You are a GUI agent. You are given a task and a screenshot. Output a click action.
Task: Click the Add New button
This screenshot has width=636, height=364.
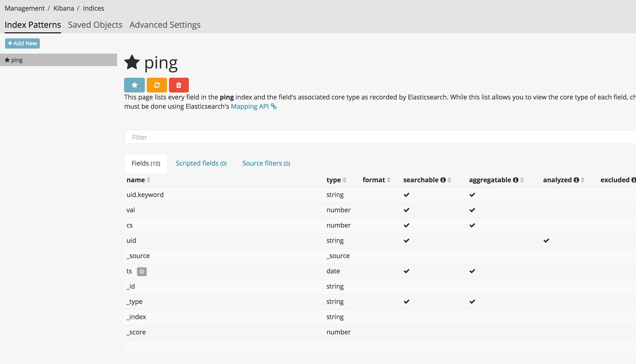(x=22, y=43)
